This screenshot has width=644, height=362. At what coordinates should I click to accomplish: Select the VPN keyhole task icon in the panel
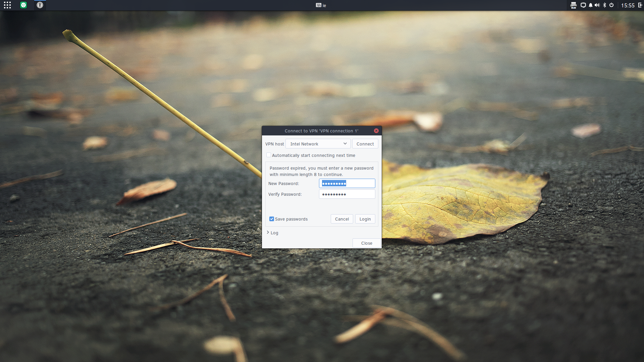pos(40,5)
